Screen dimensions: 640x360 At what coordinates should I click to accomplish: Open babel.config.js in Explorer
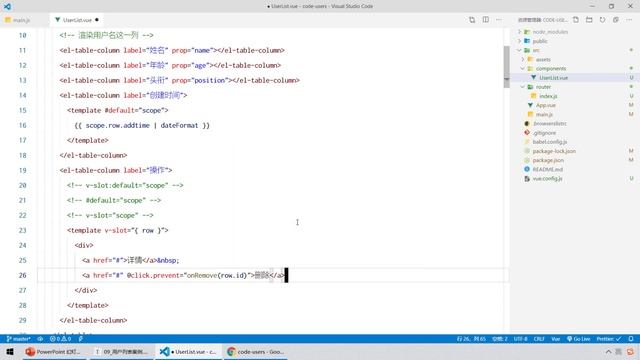(x=549, y=142)
